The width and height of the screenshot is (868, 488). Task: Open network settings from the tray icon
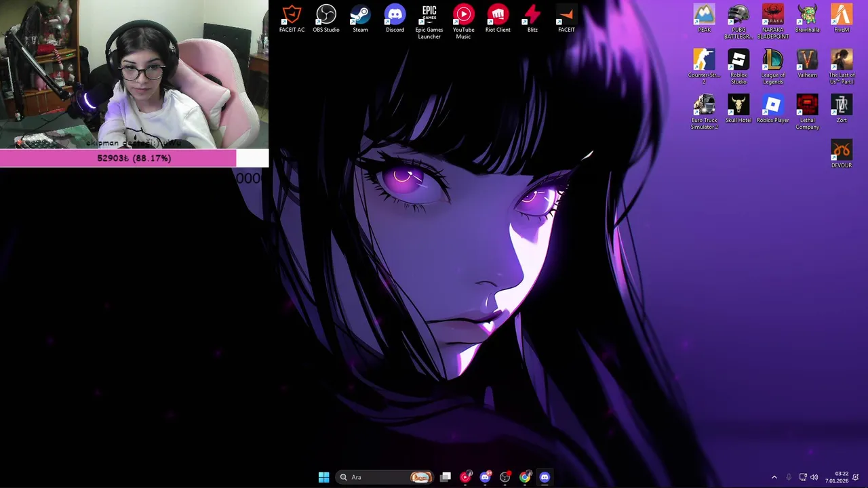point(803,477)
